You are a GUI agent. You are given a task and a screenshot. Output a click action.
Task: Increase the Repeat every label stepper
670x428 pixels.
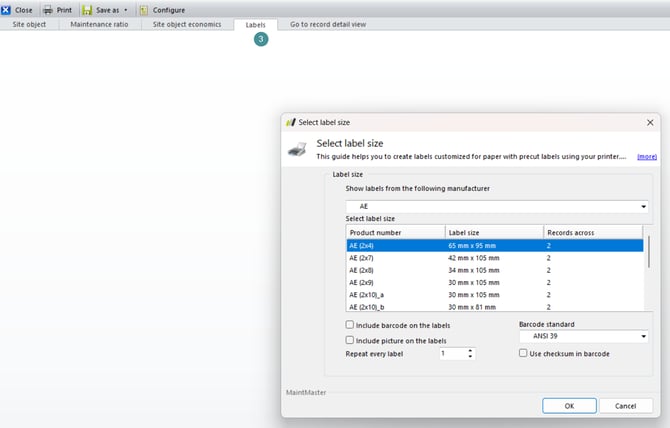click(471, 350)
